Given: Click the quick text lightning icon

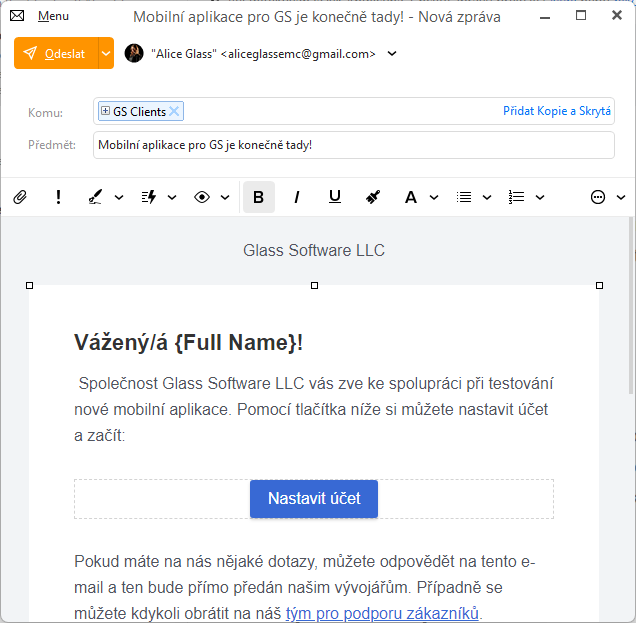Looking at the screenshot, I should click(148, 198).
